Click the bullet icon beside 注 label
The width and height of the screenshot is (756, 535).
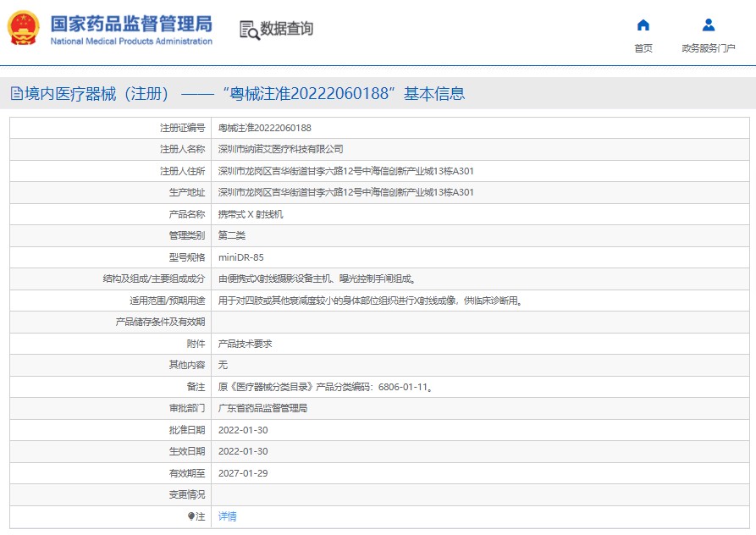tap(191, 516)
